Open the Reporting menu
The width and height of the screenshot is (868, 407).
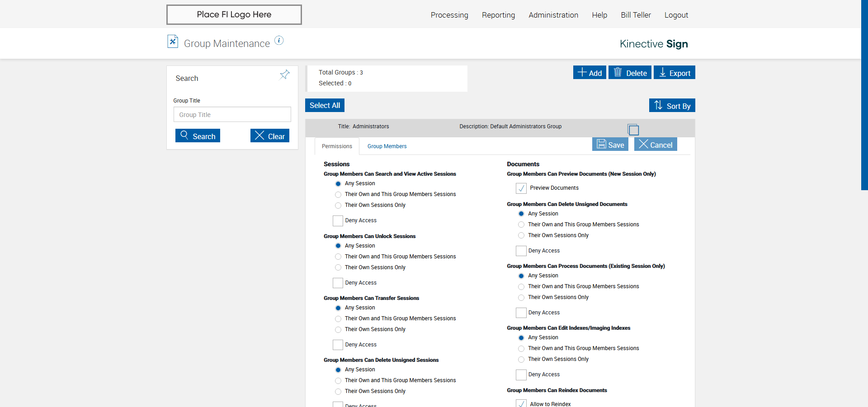tap(498, 15)
